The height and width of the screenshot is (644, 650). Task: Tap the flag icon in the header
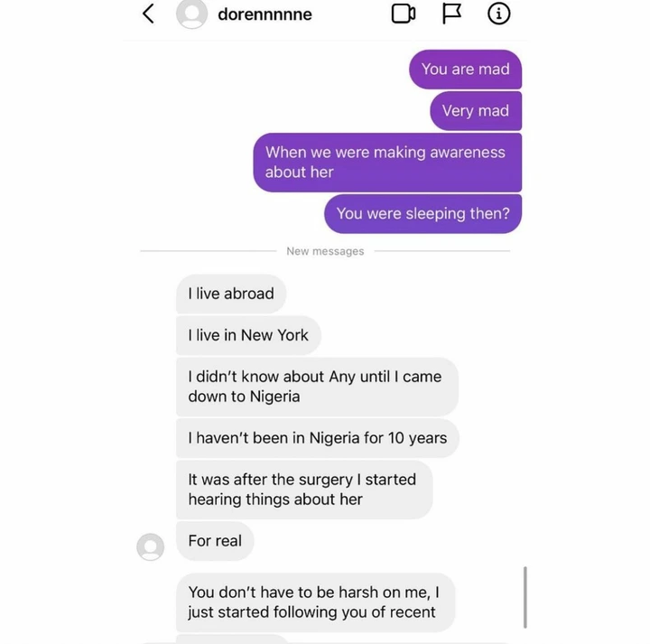click(451, 14)
